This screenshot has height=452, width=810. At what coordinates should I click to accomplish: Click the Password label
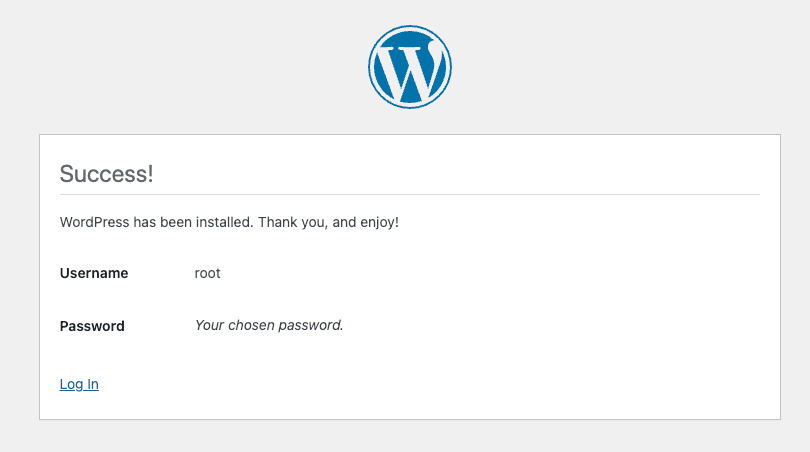point(92,326)
